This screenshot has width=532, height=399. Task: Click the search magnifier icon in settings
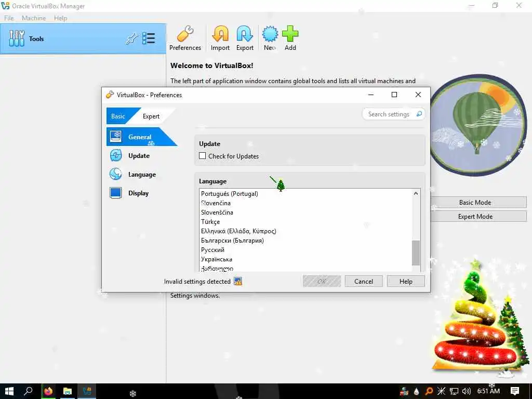pyautogui.click(x=419, y=114)
